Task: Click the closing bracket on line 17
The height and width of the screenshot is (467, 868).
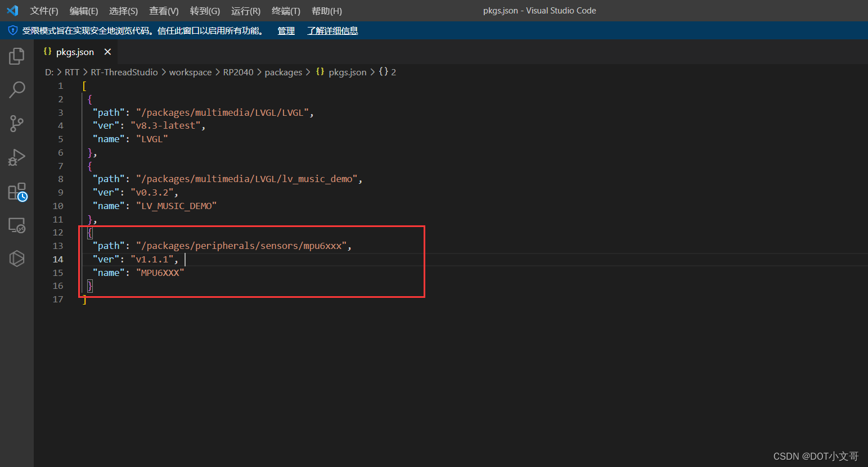Action: pos(84,300)
